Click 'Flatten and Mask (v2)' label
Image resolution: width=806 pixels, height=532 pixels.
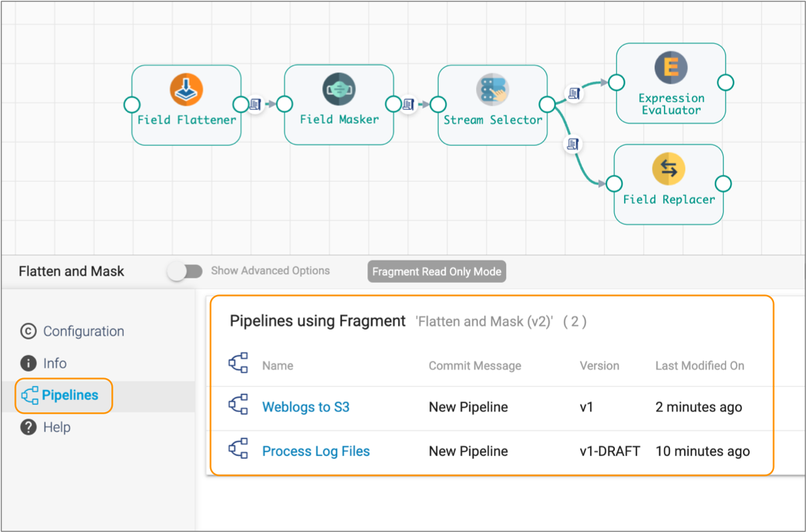tap(485, 321)
